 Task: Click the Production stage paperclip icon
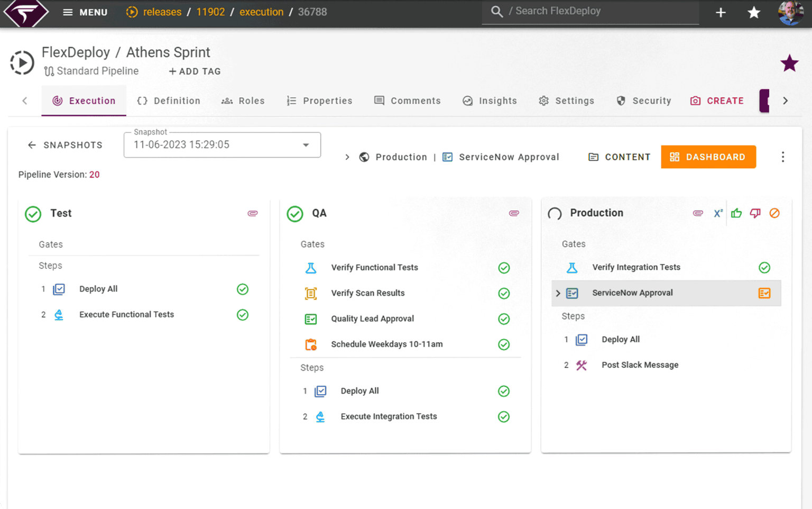(698, 213)
